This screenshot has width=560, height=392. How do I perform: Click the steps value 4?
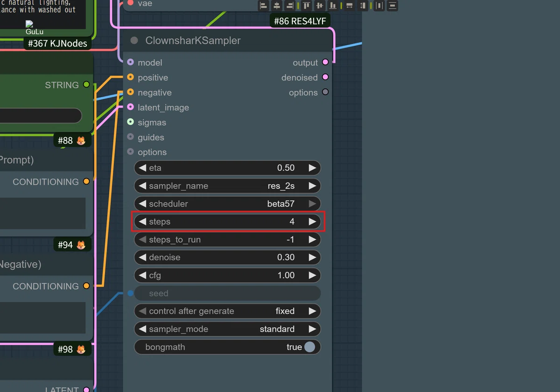coord(292,221)
